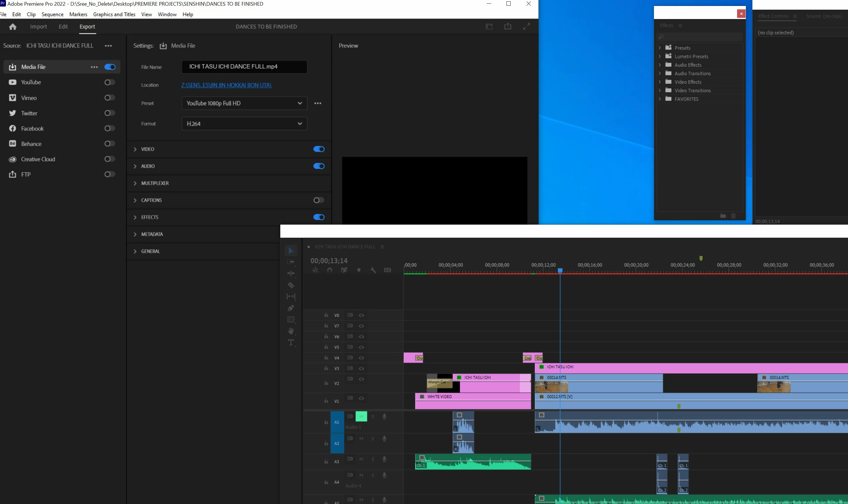Open timeline wrench display settings
The width and height of the screenshot is (848, 504).
pos(373,270)
